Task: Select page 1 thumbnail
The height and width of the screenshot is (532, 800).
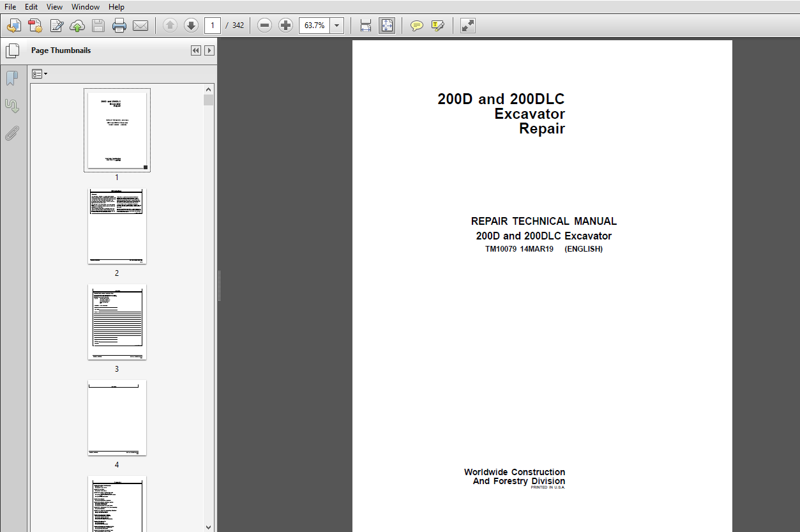Action: pos(117,130)
